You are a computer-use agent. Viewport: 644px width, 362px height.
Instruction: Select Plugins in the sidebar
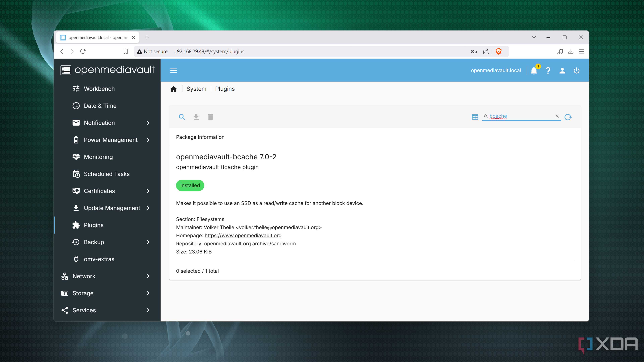point(107,225)
